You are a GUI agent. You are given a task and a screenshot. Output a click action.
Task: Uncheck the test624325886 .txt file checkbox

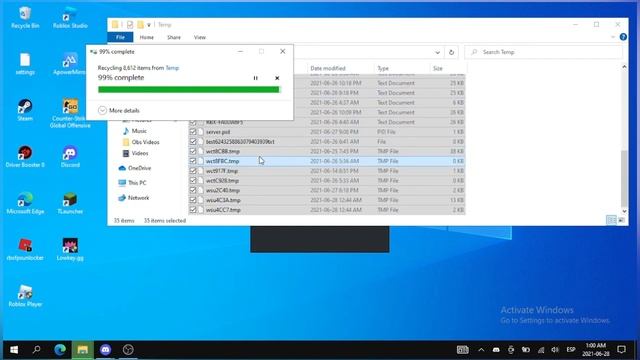coord(193,142)
